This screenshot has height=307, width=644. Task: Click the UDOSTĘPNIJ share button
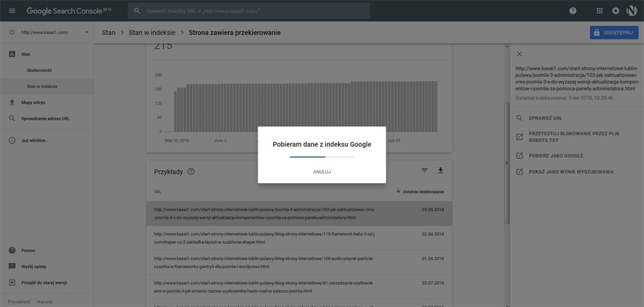click(614, 32)
